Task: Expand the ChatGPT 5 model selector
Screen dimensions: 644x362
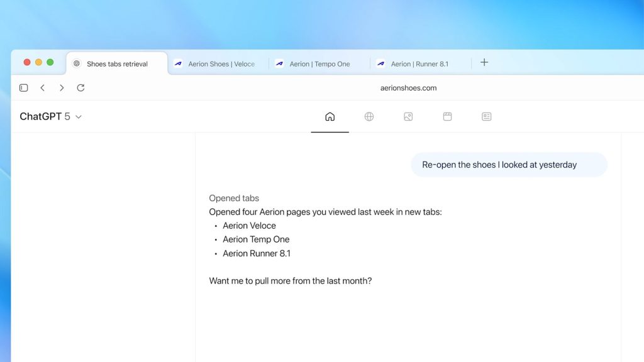Action: click(x=50, y=117)
